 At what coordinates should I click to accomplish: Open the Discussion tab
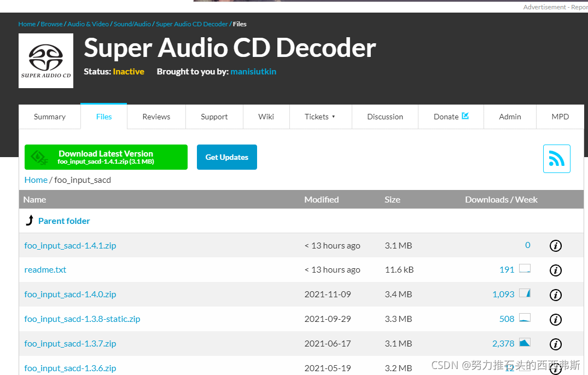tap(385, 117)
